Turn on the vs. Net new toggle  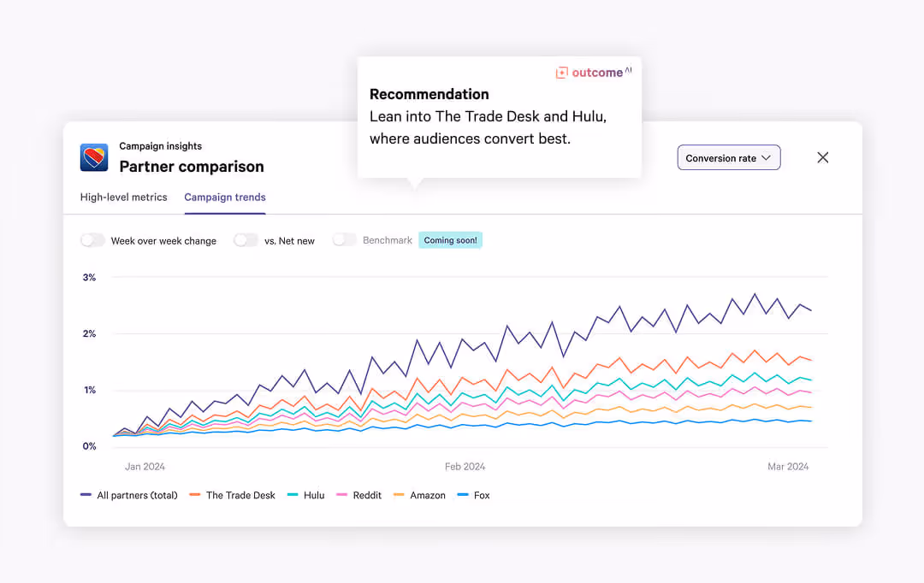(x=246, y=240)
